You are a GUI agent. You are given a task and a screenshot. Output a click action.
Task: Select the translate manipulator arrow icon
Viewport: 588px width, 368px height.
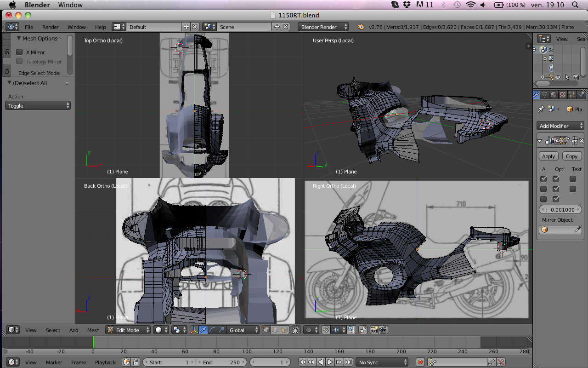coord(203,330)
